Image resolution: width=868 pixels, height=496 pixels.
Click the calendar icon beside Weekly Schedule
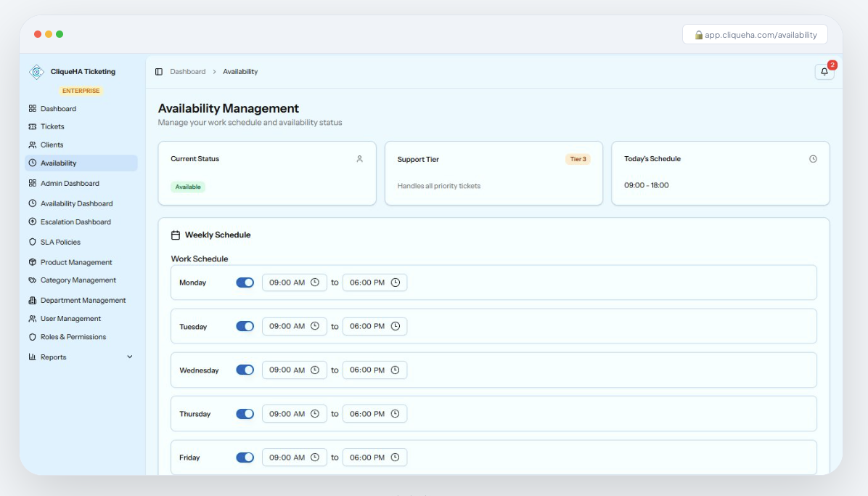pyautogui.click(x=176, y=235)
